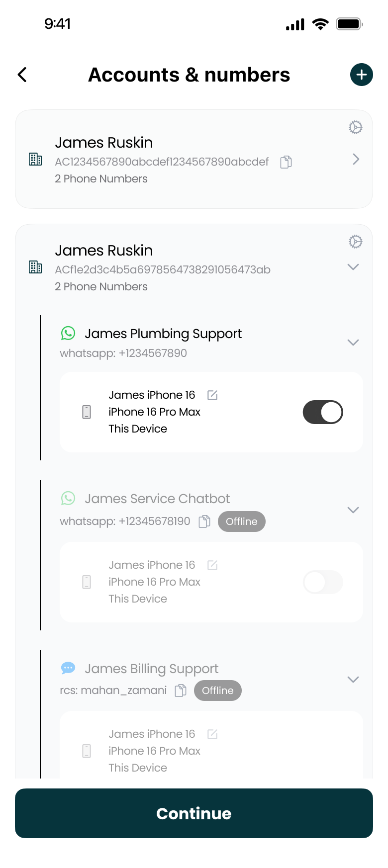The height and width of the screenshot is (868, 388).
Task: Click the RCS chat icon beside James Billing Support
Action: coord(68,668)
